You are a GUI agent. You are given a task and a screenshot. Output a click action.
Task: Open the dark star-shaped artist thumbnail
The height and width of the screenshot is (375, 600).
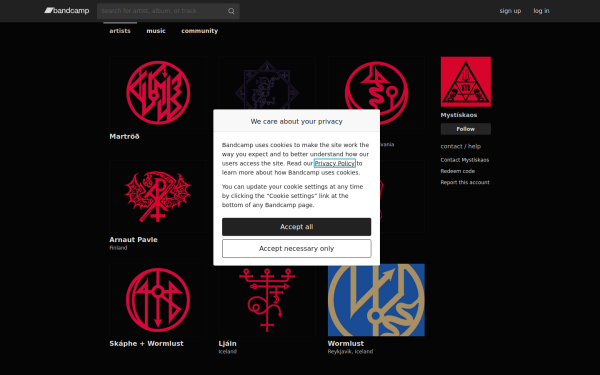click(267, 83)
